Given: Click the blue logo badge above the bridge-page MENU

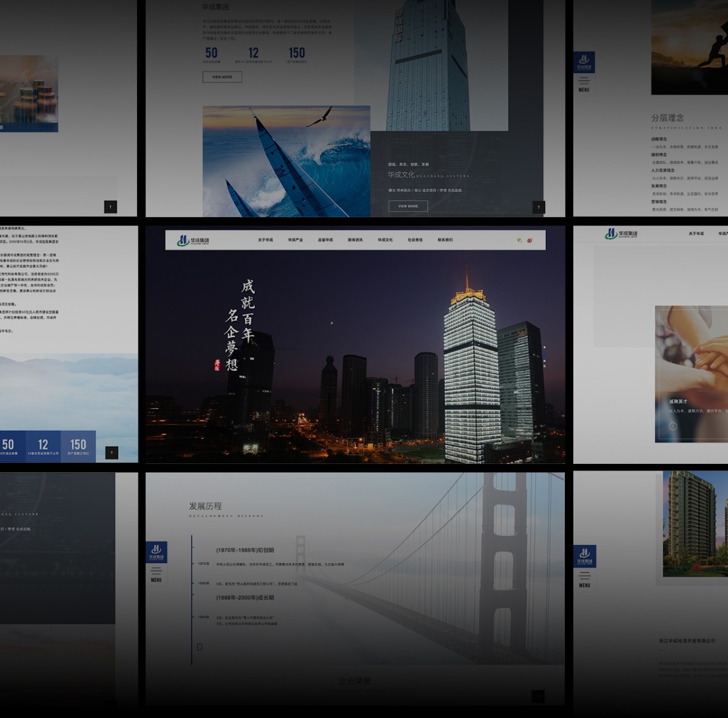Looking at the screenshot, I should click(x=156, y=552).
